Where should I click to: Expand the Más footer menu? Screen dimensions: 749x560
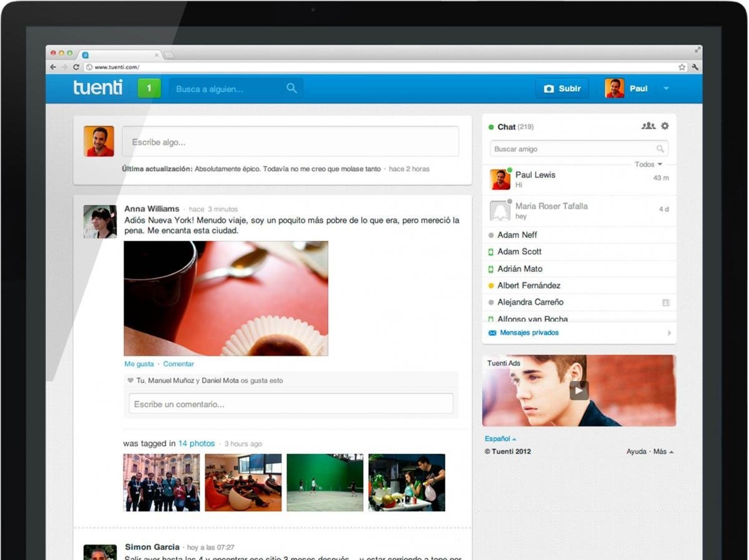[x=663, y=451]
